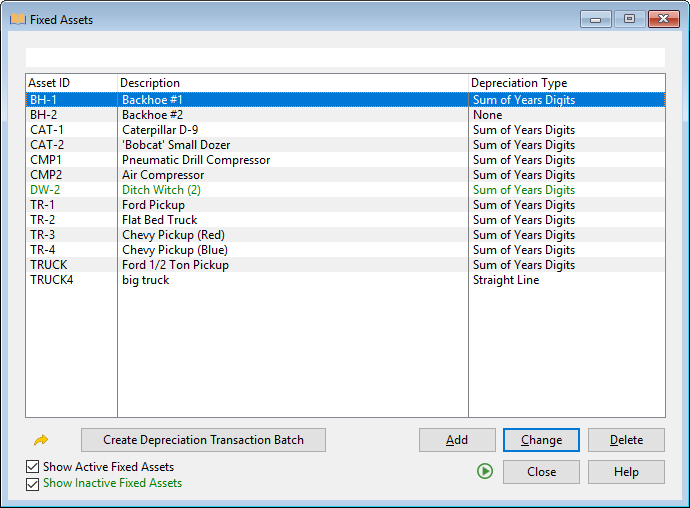Open Help for Fixed Assets

pyautogui.click(x=626, y=472)
